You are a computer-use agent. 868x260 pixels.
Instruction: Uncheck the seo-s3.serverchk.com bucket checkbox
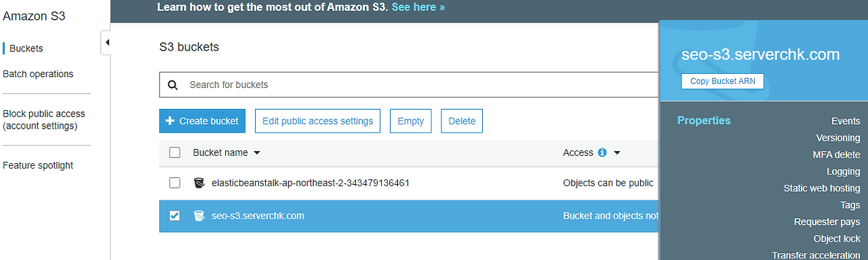click(174, 216)
